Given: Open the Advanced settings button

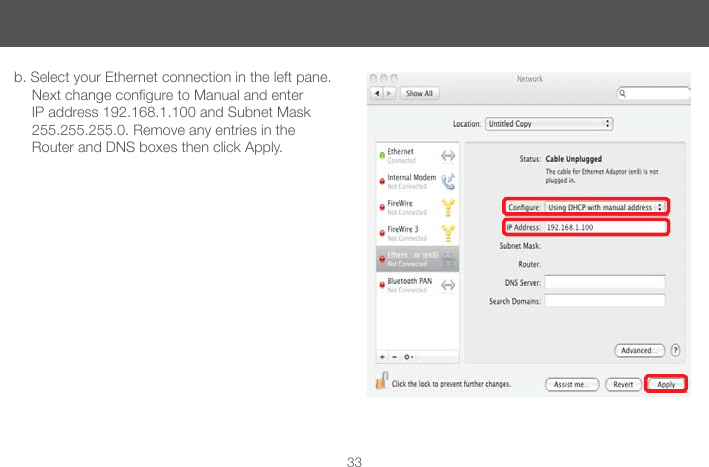Looking at the screenshot, I should [x=639, y=350].
